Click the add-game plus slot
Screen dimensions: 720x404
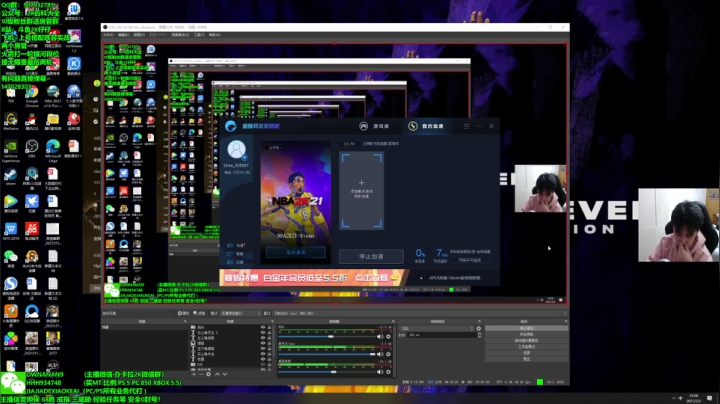tap(361, 191)
